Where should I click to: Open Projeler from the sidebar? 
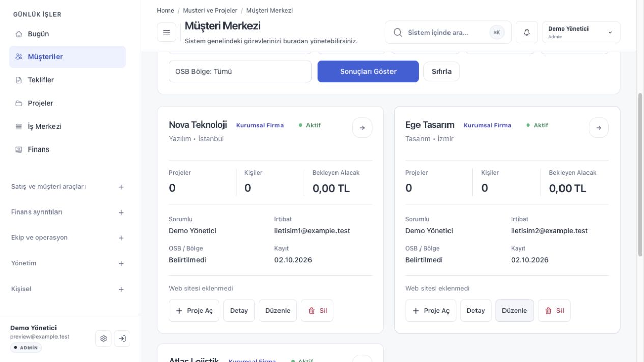click(67, 103)
